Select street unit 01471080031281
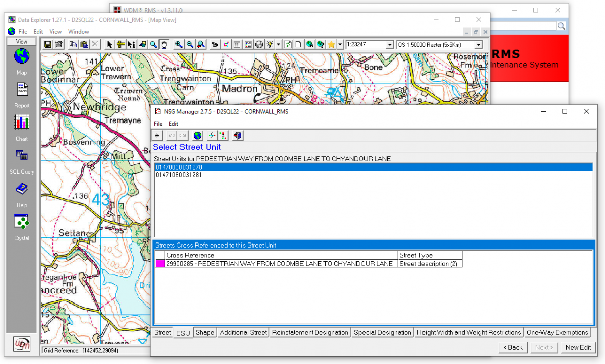 coord(179,175)
